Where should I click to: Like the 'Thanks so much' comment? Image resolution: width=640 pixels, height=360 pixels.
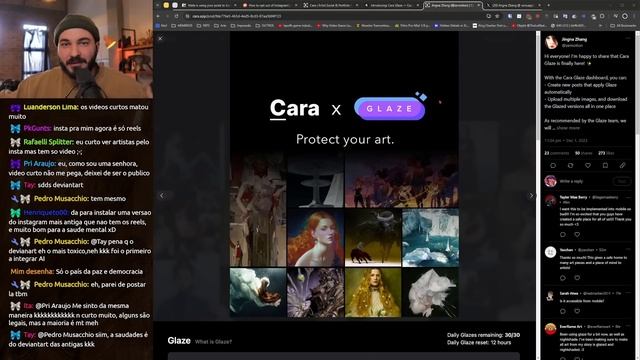coord(577,278)
